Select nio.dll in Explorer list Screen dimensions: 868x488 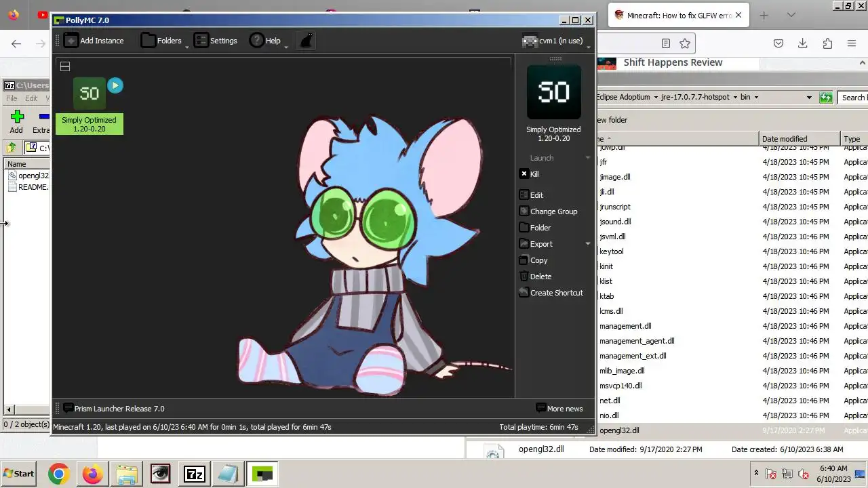pyautogui.click(x=609, y=415)
